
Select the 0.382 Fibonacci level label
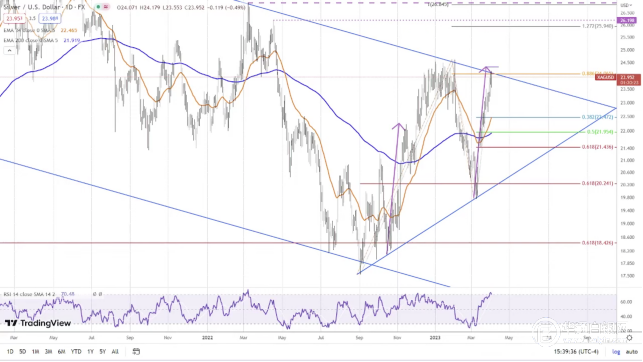[597, 117]
